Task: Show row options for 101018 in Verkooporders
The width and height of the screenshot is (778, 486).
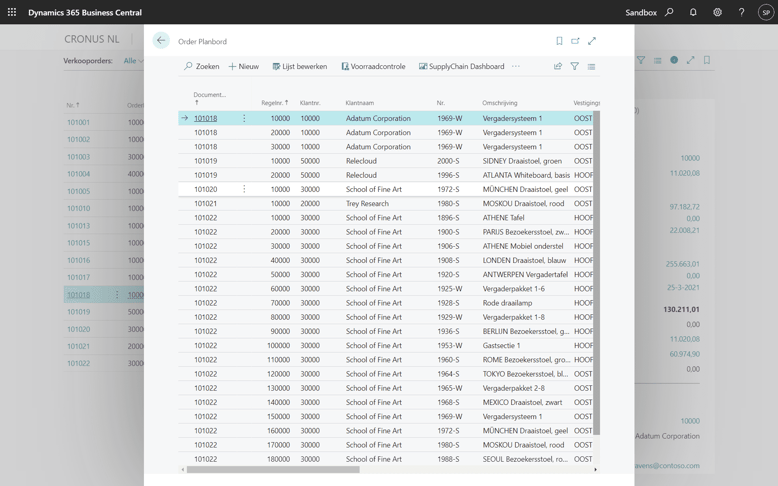Action: click(117, 295)
